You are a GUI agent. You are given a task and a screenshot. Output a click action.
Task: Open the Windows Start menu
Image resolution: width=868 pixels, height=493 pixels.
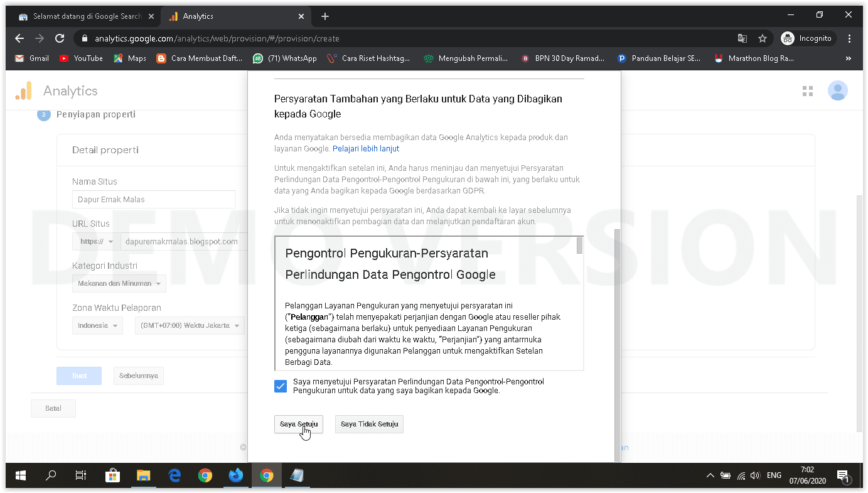[21, 475]
